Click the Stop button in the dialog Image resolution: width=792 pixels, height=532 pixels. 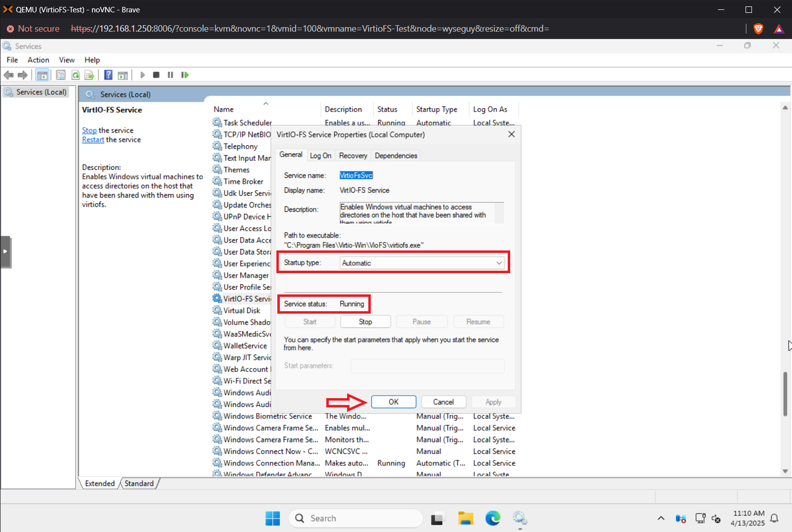coord(365,322)
